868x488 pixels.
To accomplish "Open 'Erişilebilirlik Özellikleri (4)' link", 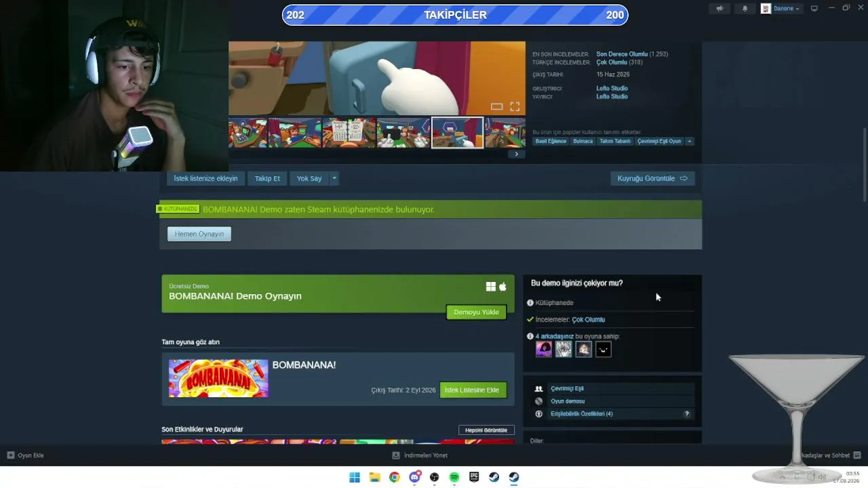I will coord(582,413).
